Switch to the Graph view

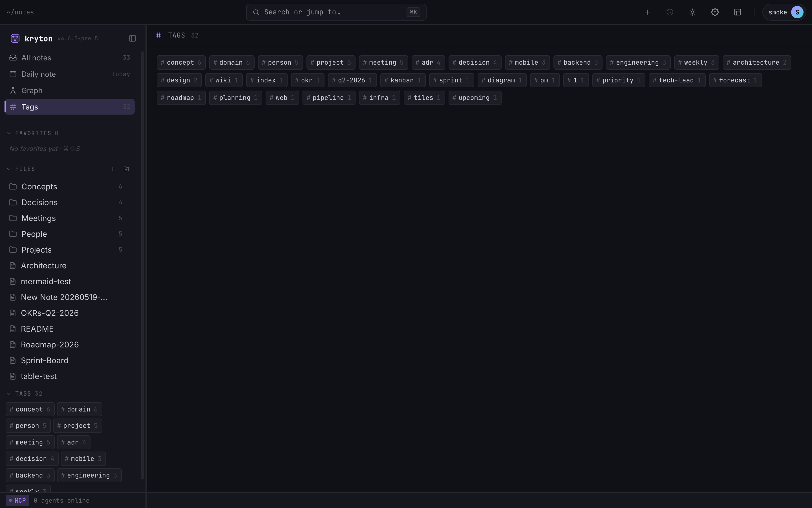tap(70, 90)
